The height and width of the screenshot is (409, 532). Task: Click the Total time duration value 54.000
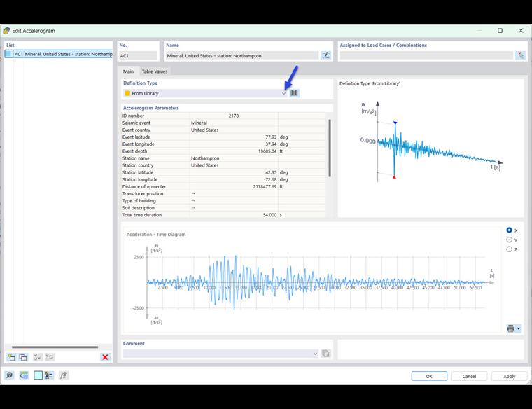[269, 215]
